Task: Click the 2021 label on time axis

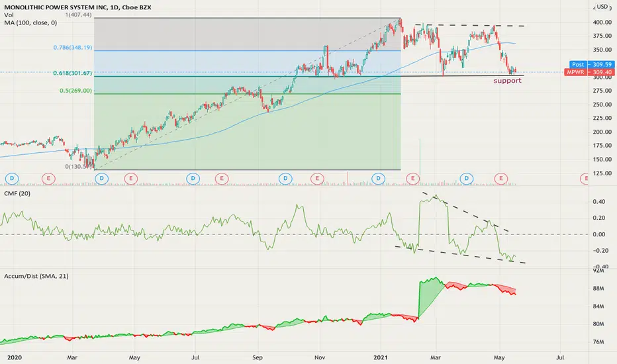Action: click(x=381, y=357)
